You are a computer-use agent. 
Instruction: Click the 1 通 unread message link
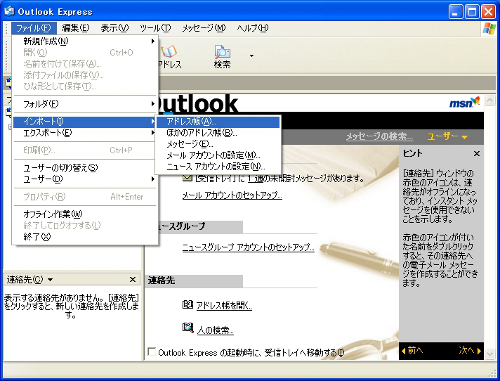coord(256,178)
